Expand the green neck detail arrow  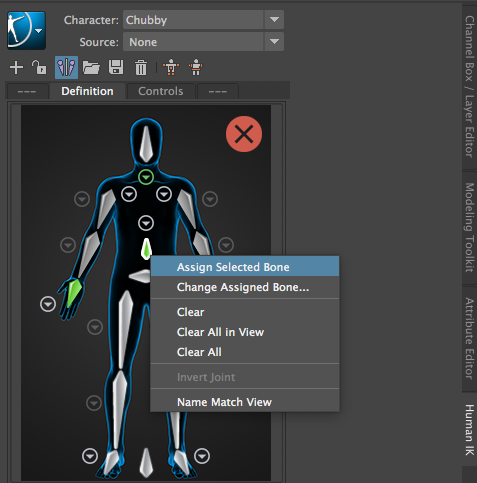[x=146, y=177]
